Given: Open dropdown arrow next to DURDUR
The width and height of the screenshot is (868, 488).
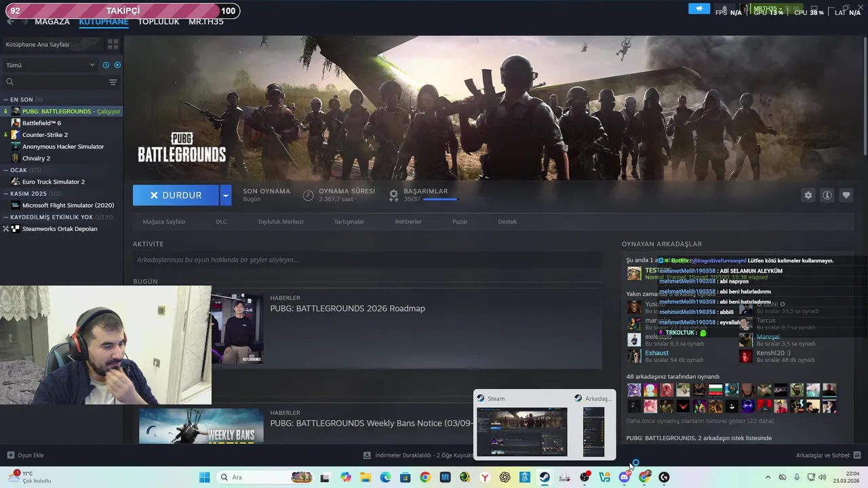Looking at the screenshot, I should 226,195.
